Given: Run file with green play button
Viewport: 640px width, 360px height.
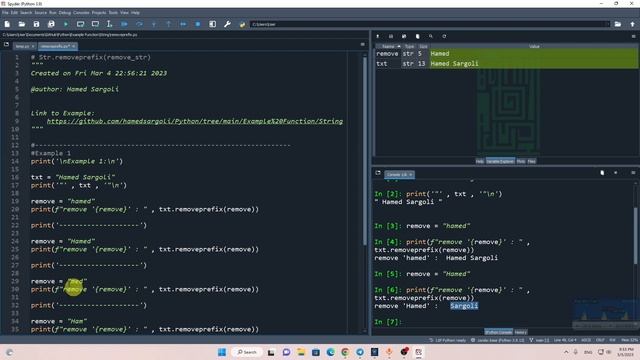Looking at the screenshot, I should point(66,24).
